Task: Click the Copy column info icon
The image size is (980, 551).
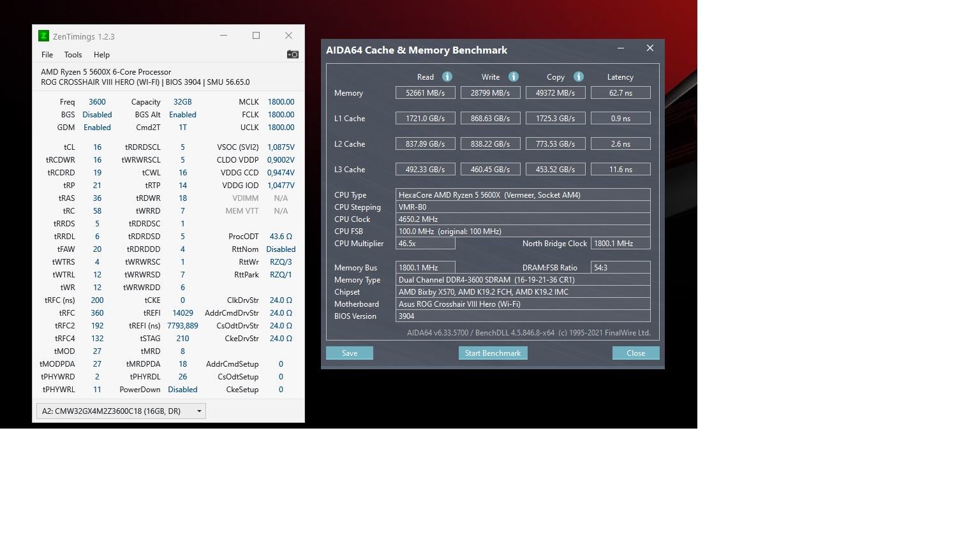Action: point(579,77)
